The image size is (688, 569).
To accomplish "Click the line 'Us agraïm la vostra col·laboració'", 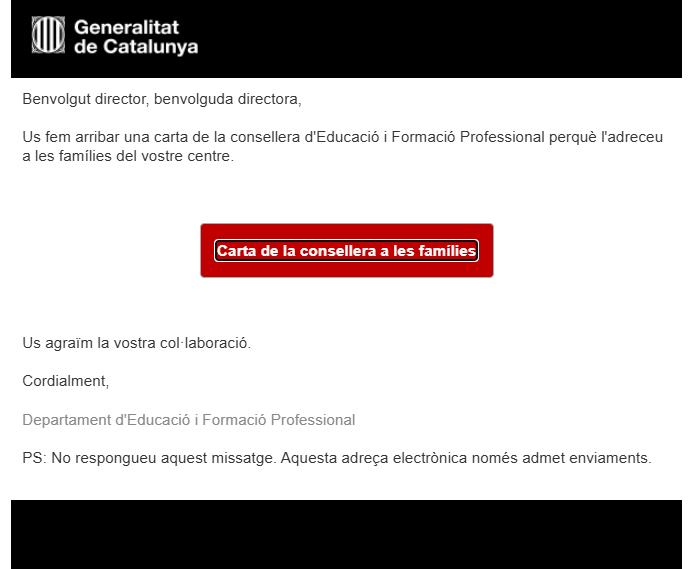I will click(x=136, y=343).
